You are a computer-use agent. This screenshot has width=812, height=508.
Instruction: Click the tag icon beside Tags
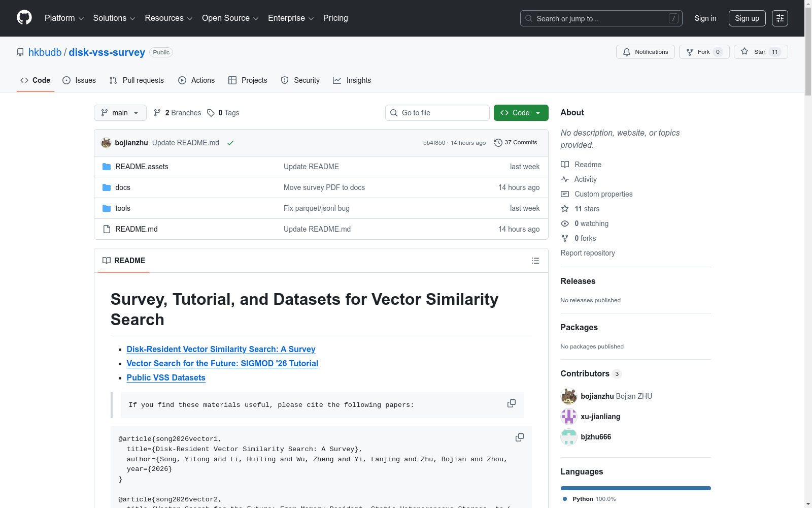[211, 113]
